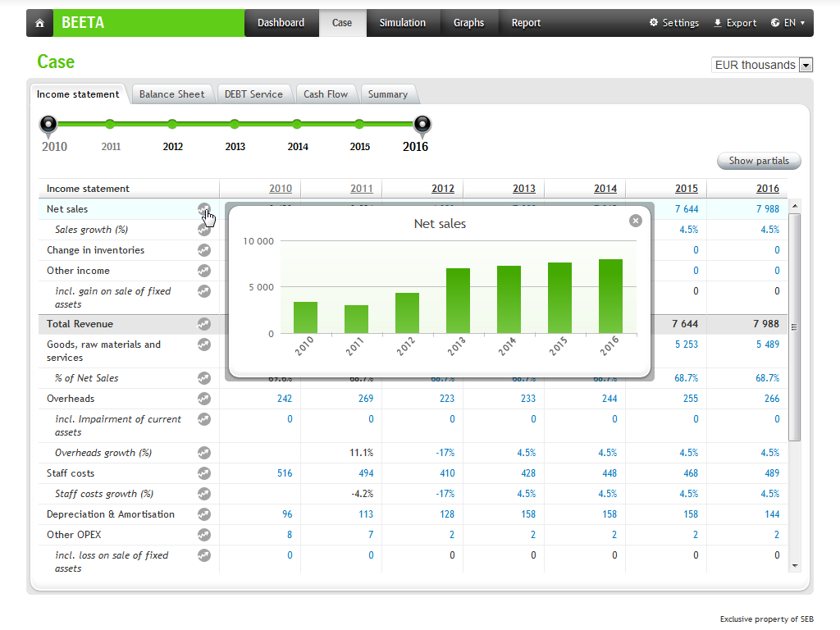Show graph for Overheads row

click(x=204, y=399)
